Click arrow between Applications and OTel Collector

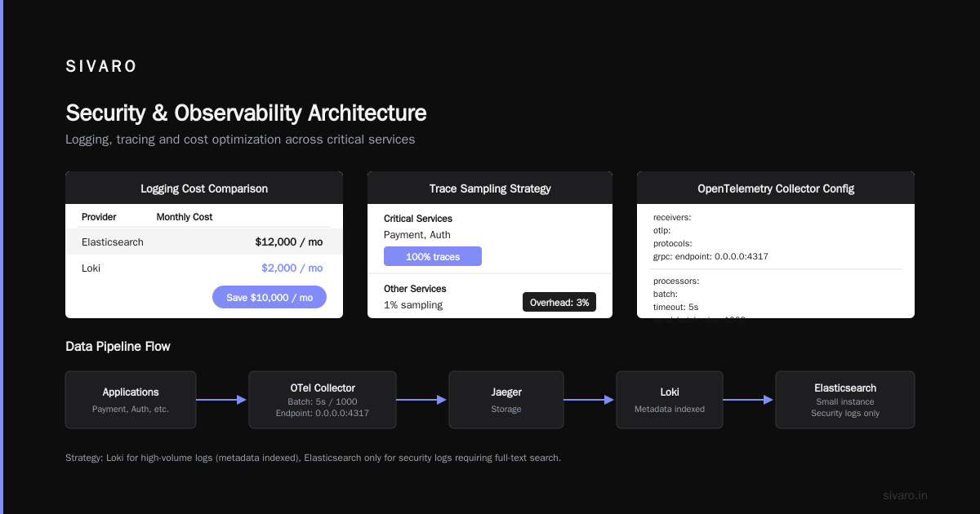pyautogui.click(x=221, y=400)
